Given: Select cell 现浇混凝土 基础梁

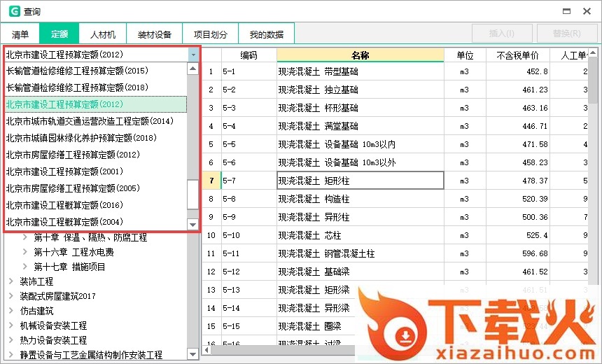Looking at the screenshot, I should (x=360, y=272).
